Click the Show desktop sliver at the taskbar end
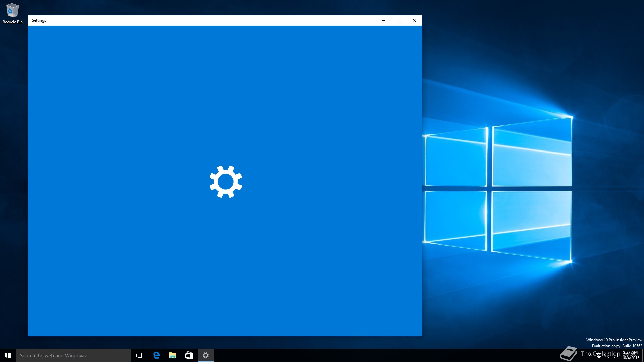 pos(643,355)
